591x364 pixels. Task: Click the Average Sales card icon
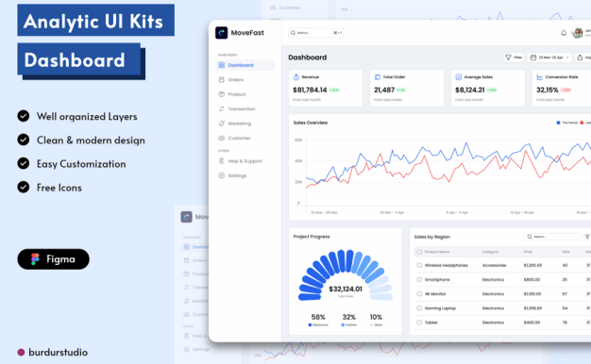[458, 76]
